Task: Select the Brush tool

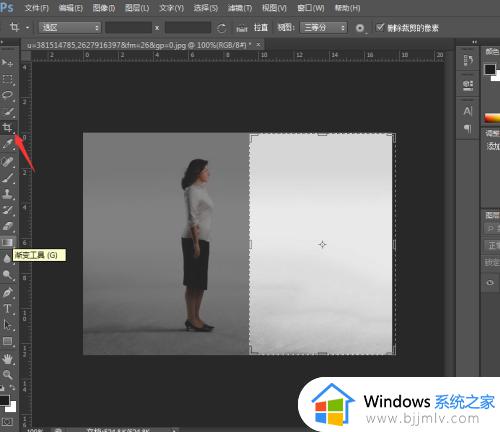Action: coord(7,178)
